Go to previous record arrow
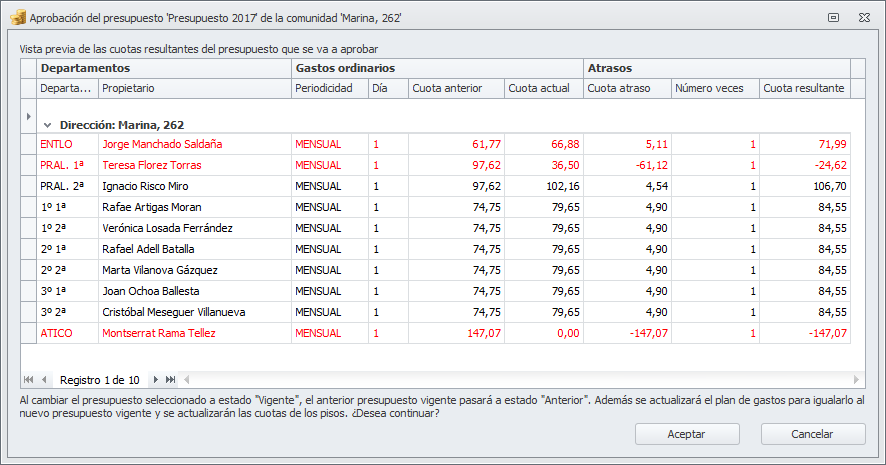The image size is (886, 465). pos(44,380)
